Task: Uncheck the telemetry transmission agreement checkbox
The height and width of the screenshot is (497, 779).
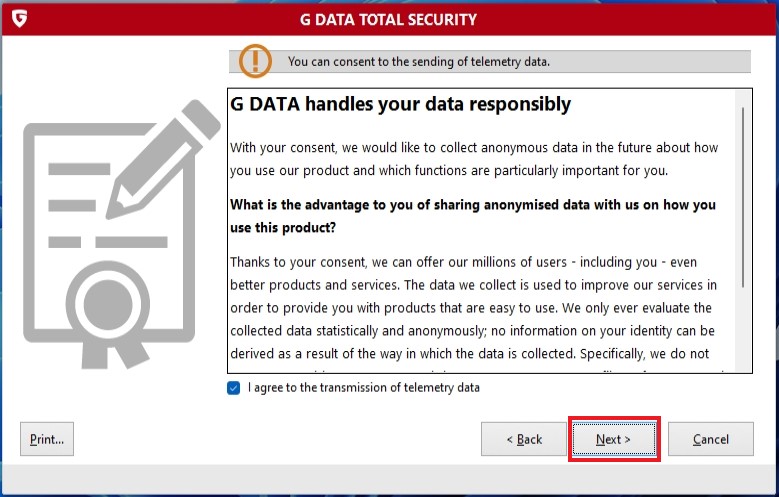Action: pos(234,388)
